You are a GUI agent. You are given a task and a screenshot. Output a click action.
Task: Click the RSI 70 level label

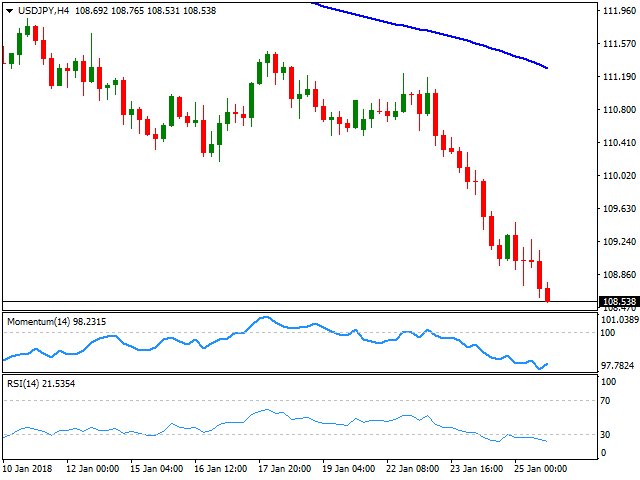coord(605,401)
